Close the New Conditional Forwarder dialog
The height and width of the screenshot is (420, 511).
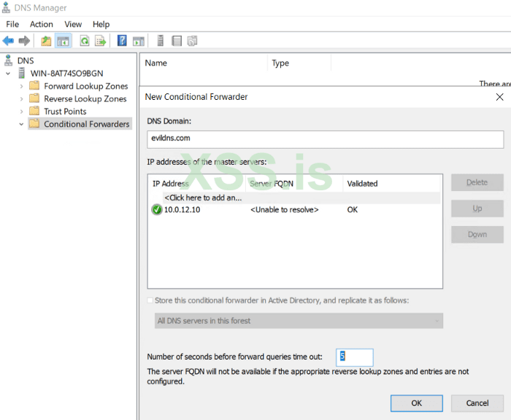tap(499, 97)
